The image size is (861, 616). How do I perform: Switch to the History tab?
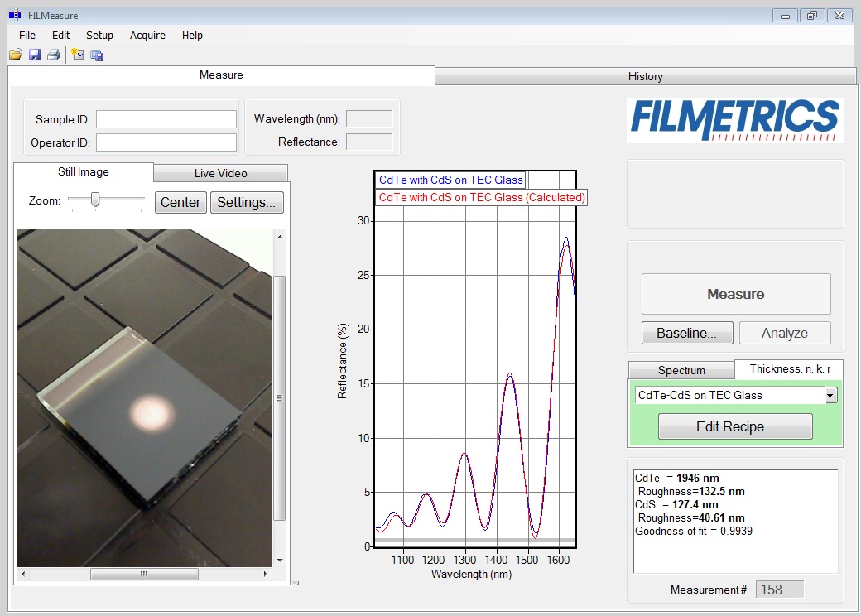tap(645, 76)
